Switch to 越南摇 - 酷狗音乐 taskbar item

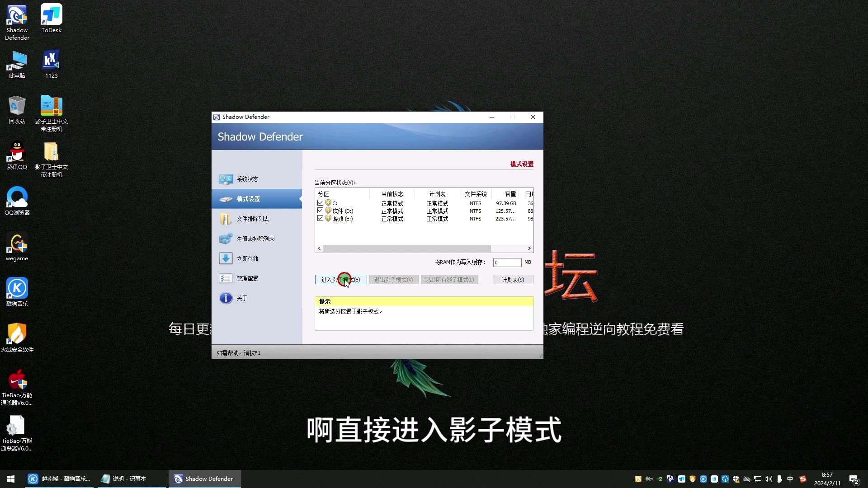coord(59,479)
